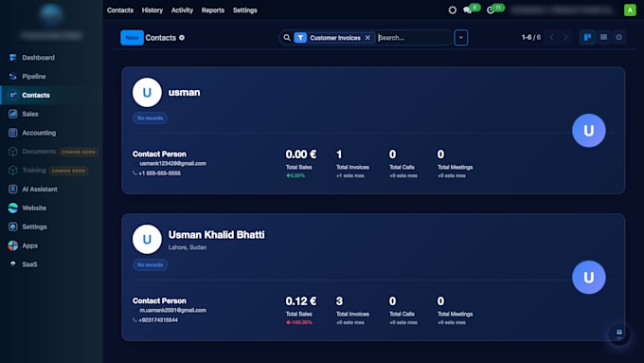
Task: Click the Lahore, Sudan location text
Action: click(x=188, y=247)
